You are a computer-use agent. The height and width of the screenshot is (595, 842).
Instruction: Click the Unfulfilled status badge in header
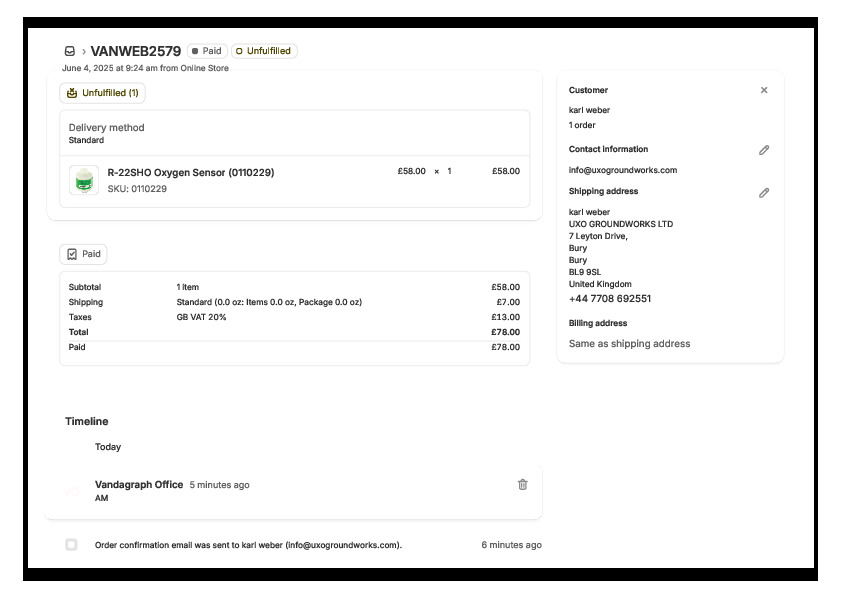coord(264,51)
